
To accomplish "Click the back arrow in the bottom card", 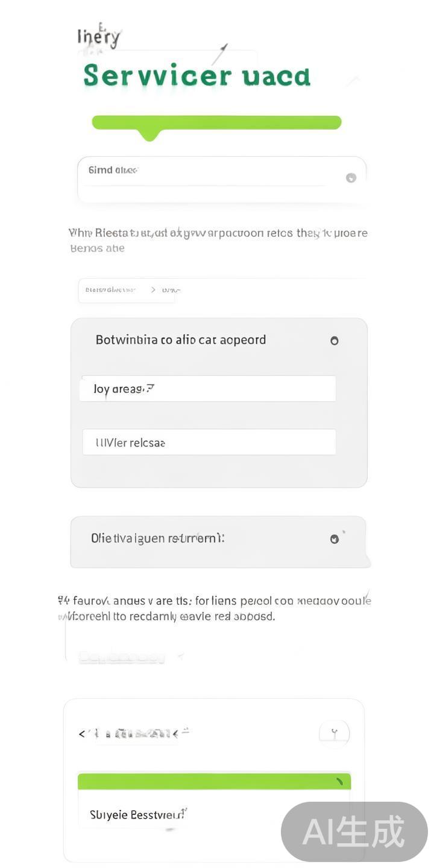I will [82, 734].
